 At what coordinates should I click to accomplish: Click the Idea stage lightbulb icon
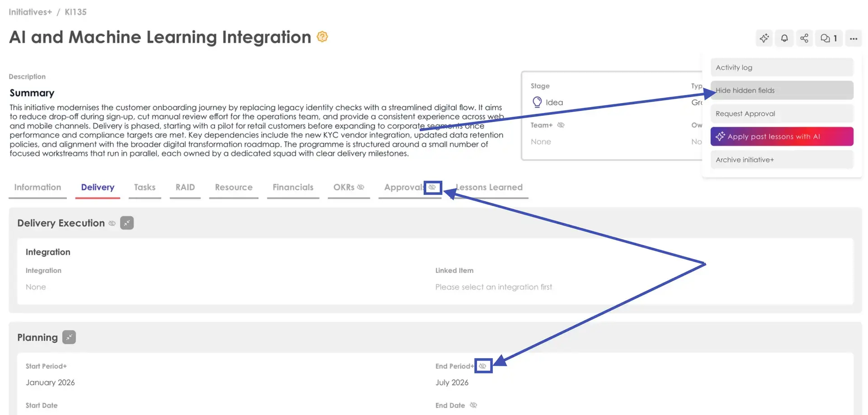click(x=537, y=102)
